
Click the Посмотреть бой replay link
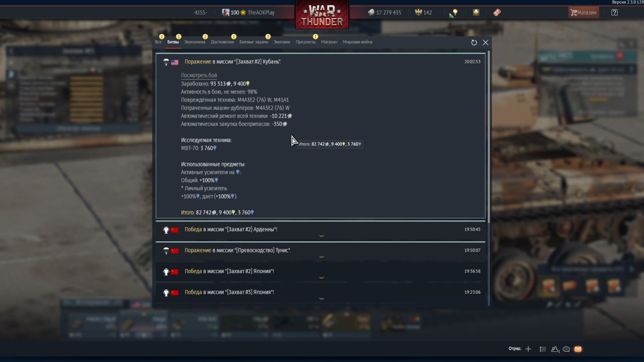[199, 75]
